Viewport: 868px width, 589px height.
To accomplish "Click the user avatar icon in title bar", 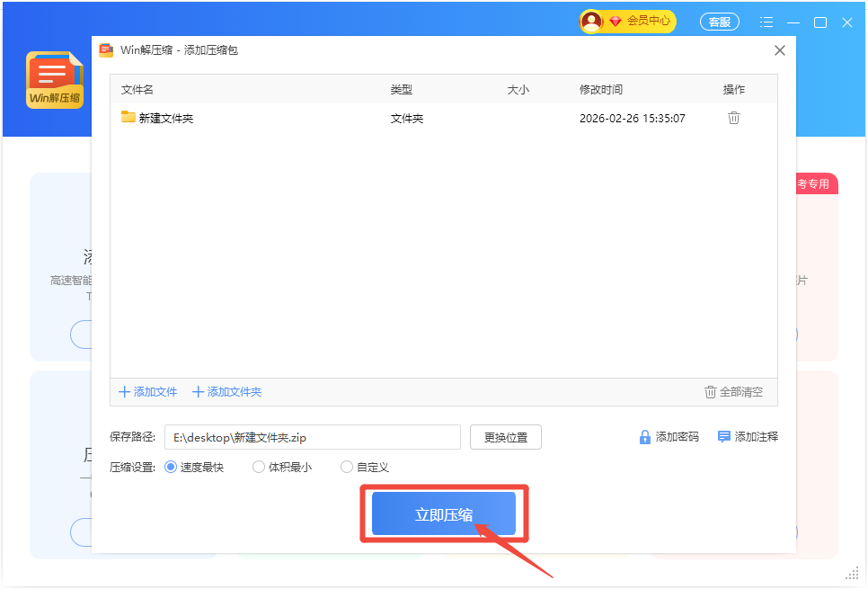I will [x=591, y=22].
